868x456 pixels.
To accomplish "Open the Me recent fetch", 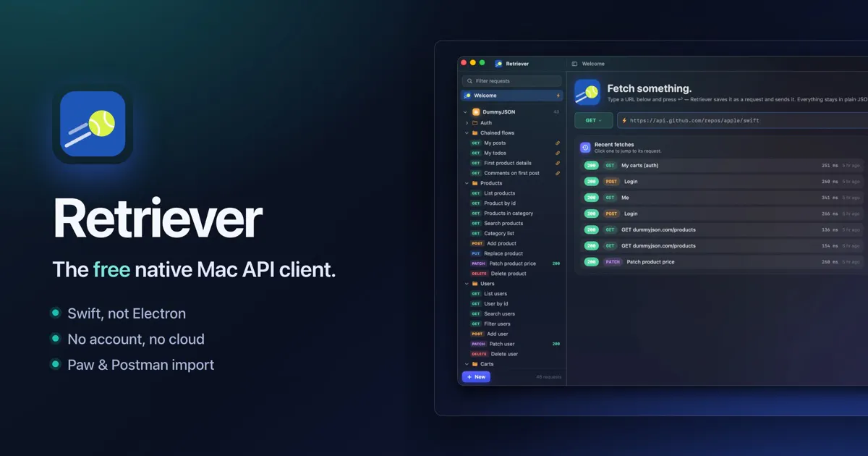I will point(722,198).
